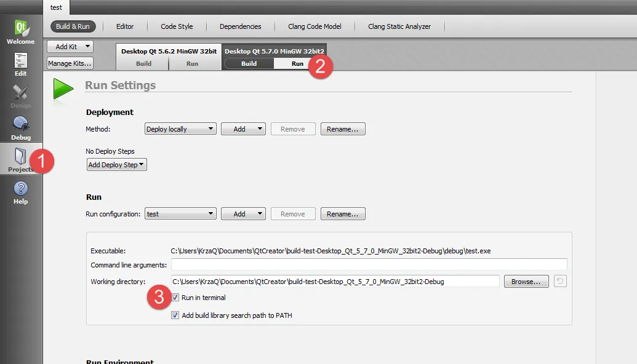Switch to the Code Style tab

[x=177, y=26]
